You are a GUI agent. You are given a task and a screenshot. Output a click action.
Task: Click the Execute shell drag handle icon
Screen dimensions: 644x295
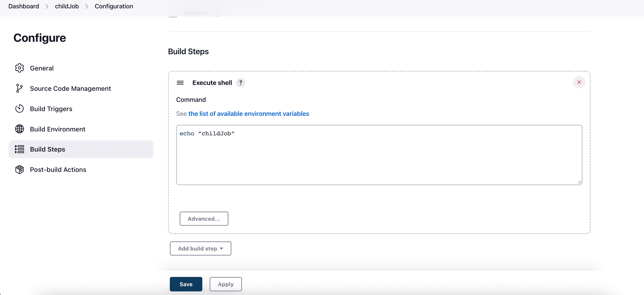[180, 83]
